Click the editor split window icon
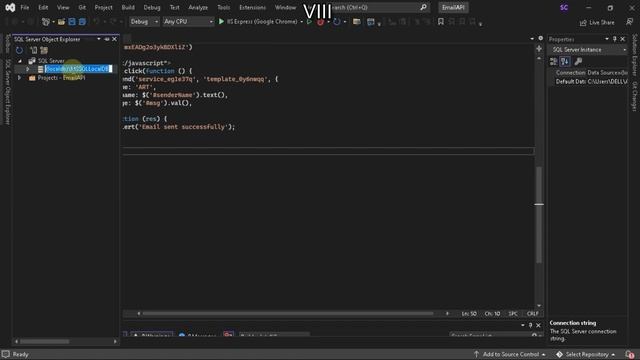The height and width of the screenshot is (360, 640). point(539,49)
